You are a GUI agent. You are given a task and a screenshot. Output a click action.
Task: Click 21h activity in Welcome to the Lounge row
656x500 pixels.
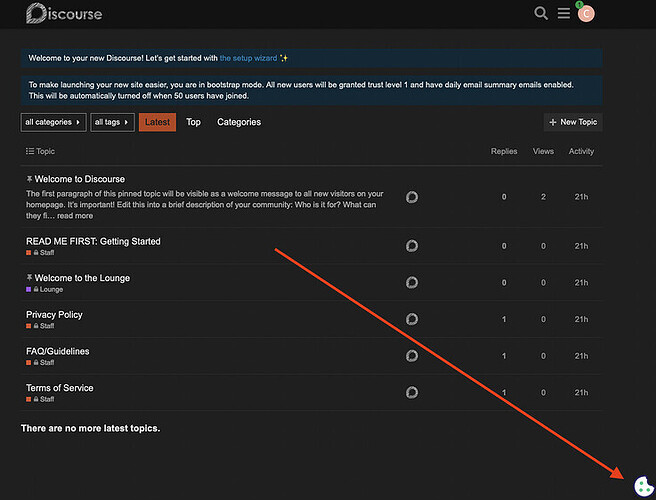[x=582, y=283]
